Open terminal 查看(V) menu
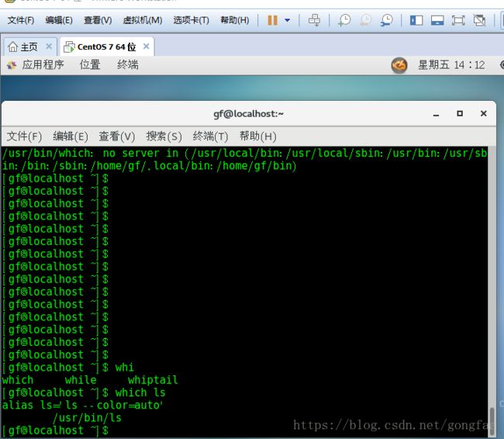The image size is (504, 439). pos(117,137)
